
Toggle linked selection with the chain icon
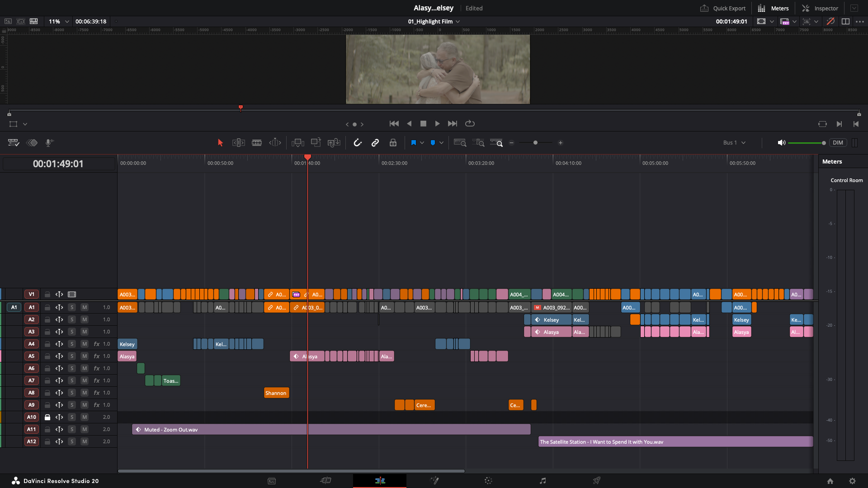pos(375,142)
